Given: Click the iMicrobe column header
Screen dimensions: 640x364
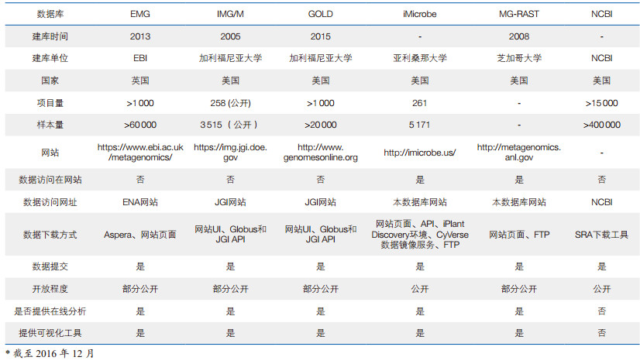Looking at the screenshot, I should [420, 14].
